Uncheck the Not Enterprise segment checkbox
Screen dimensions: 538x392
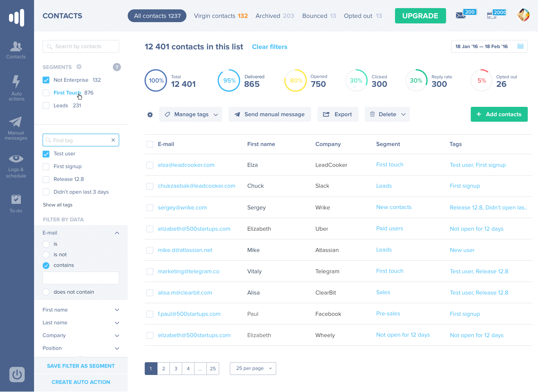pos(46,80)
